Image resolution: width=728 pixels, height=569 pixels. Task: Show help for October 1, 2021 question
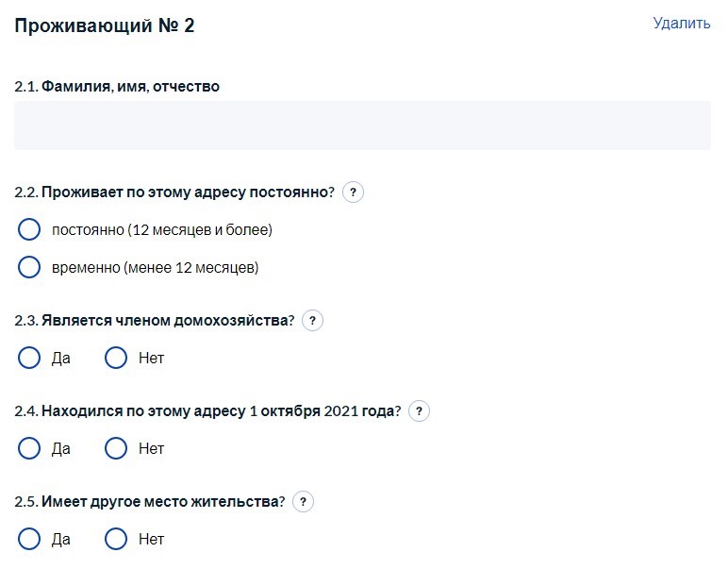(x=419, y=411)
